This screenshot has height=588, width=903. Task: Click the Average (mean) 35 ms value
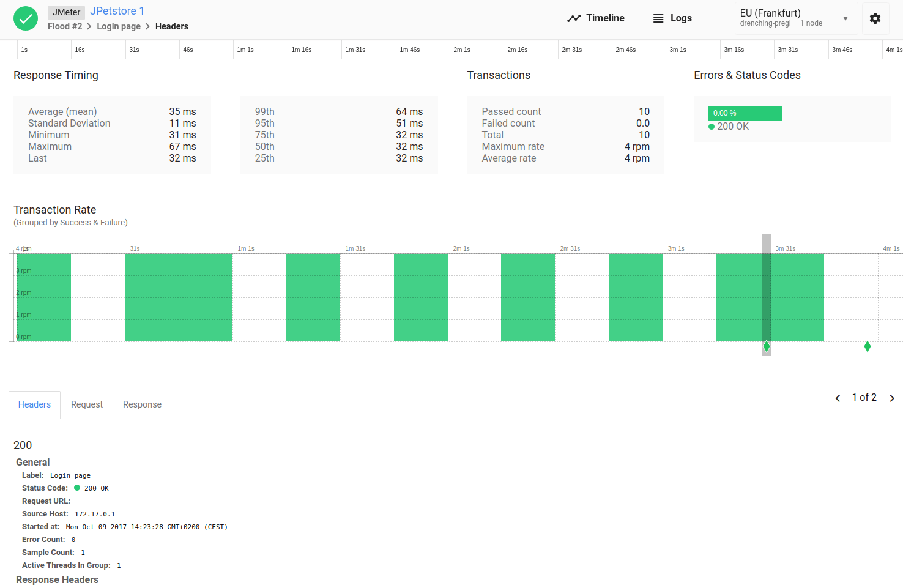183,112
